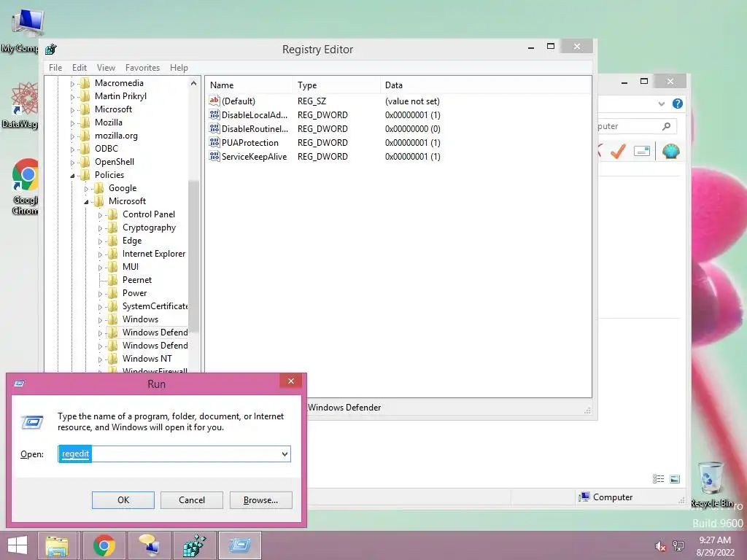The width and height of the screenshot is (747, 560).
Task: Open File Explorer from the taskbar
Action: click(x=57, y=545)
